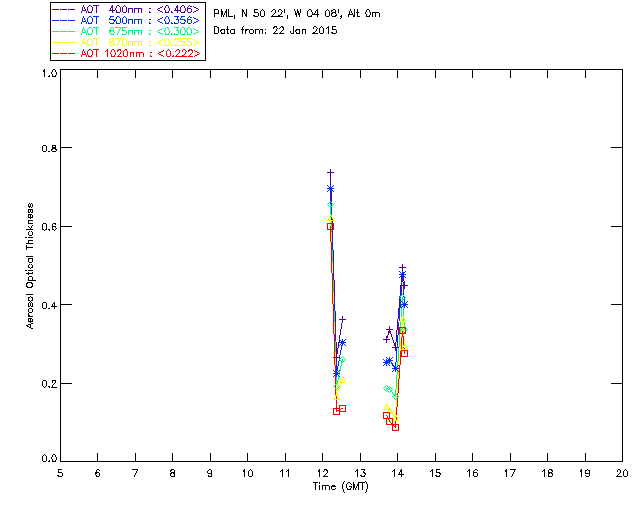Click the x-axis hour label 18
Image resolution: width=640 pixels, height=512 pixels.
point(548,473)
